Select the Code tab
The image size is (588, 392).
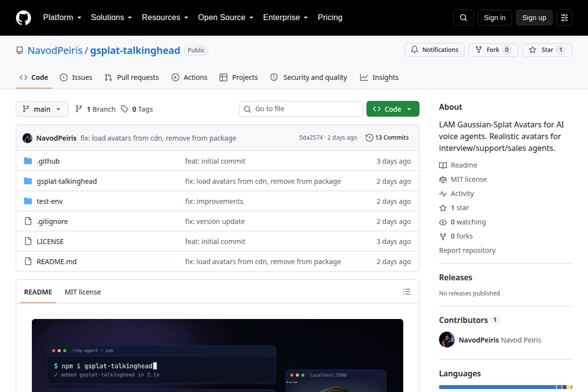pyautogui.click(x=34, y=77)
